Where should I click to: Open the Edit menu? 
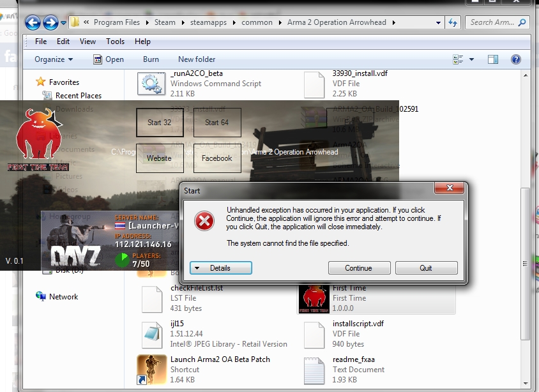pos(63,41)
